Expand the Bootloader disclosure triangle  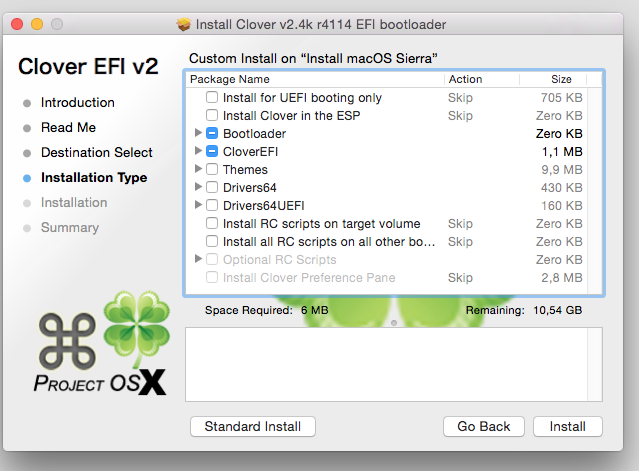[x=198, y=133]
